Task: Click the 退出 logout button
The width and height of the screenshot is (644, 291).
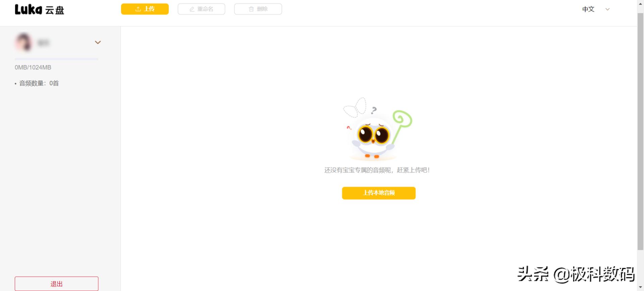Action: pyautogui.click(x=56, y=284)
